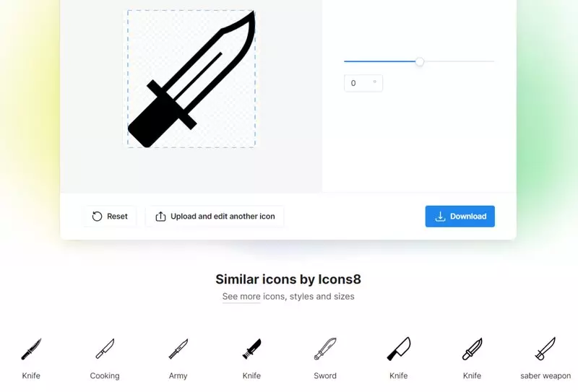
Task: Click the Similar icons by Icons8 heading
Action: (x=288, y=279)
